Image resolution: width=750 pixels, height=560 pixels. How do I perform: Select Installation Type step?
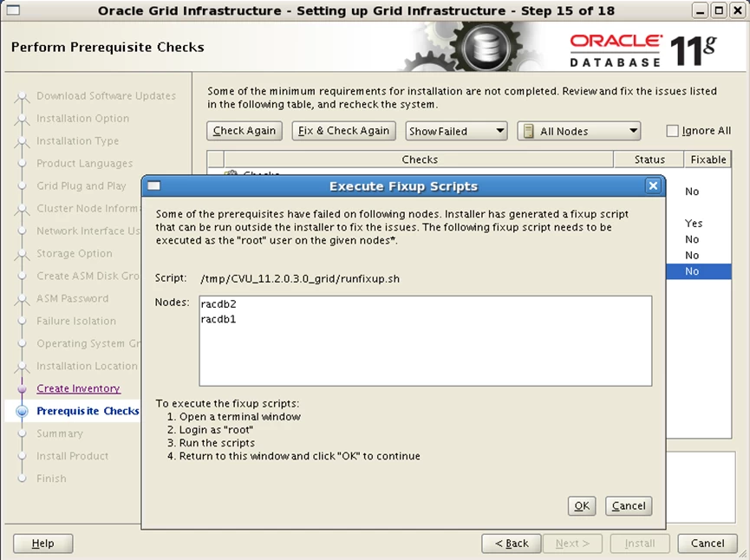pyautogui.click(x=77, y=140)
